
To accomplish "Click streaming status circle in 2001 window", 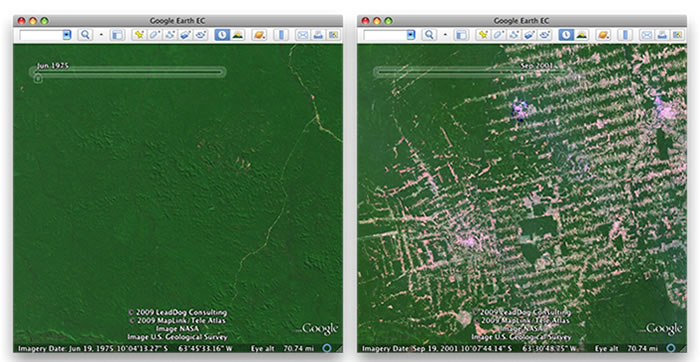I will (671, 348).
